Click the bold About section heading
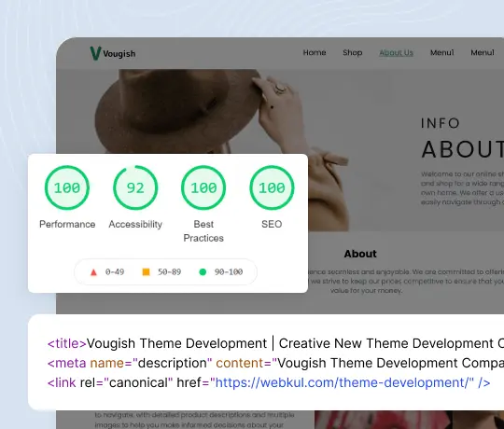This screenshot has width=504, height=429. [360, 254]
